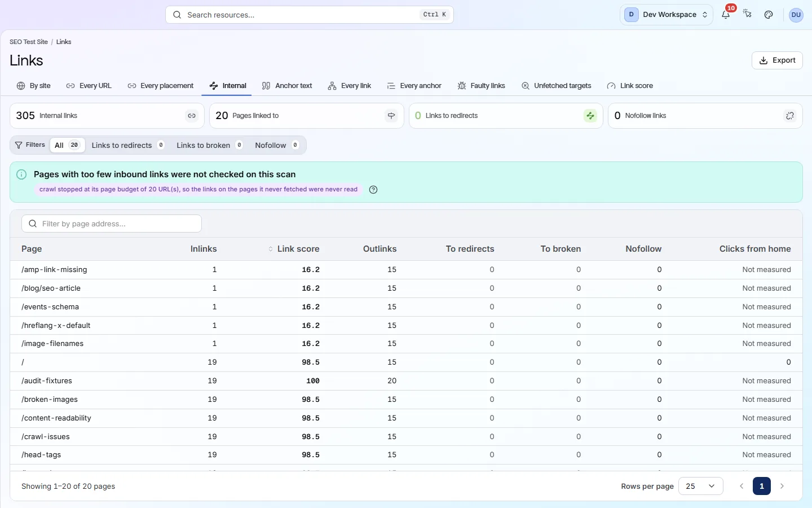Viewport: 812px width, 508px height.
Task: Sort by the Link score column
Action: (293, 249)
